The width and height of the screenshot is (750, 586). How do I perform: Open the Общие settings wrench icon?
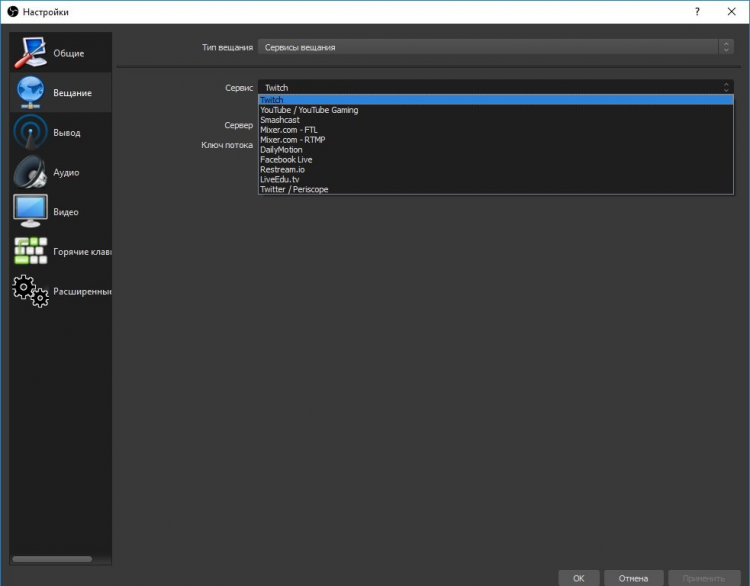(30, 52)
